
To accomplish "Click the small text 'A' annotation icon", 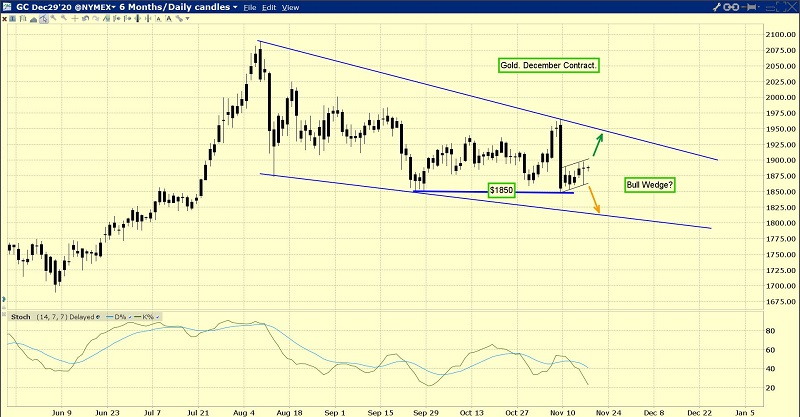I will [x=158, y=19].
